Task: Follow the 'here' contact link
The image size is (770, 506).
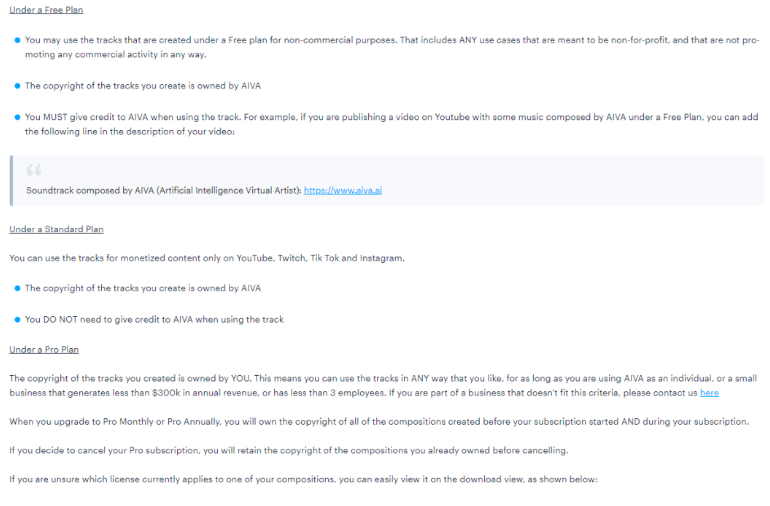Action: (709, 393)
